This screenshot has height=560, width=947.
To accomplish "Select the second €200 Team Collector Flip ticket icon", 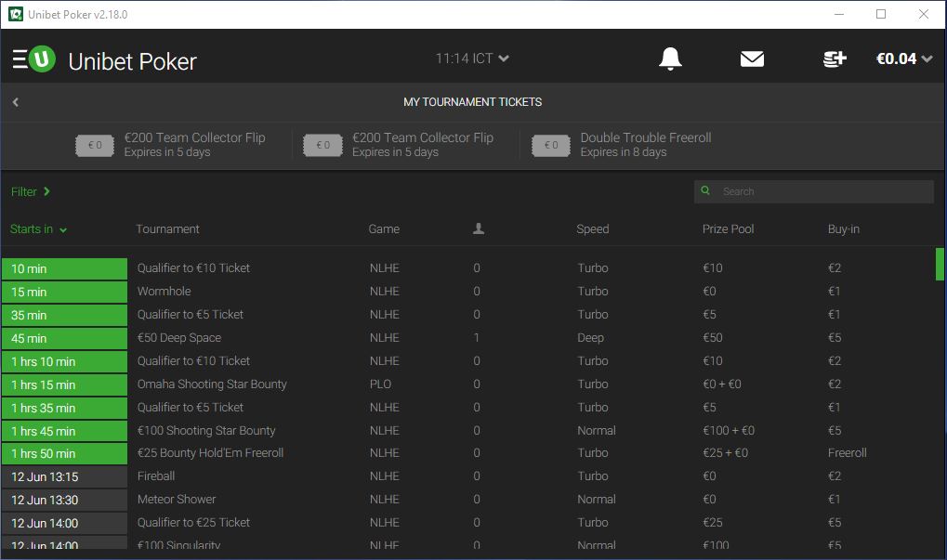I will tap(322, 146).
